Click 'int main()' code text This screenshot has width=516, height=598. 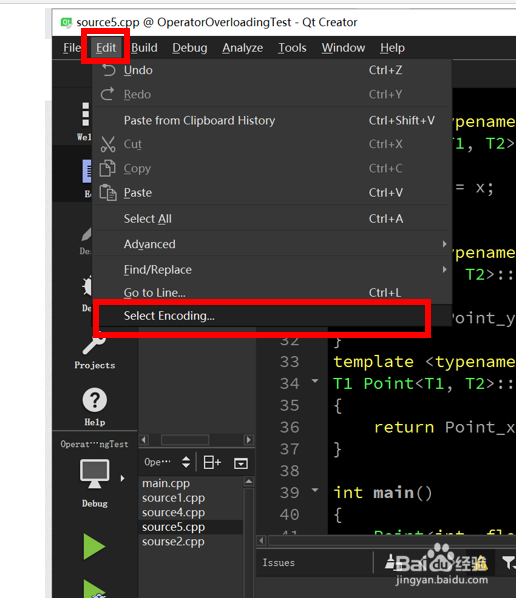383,493
